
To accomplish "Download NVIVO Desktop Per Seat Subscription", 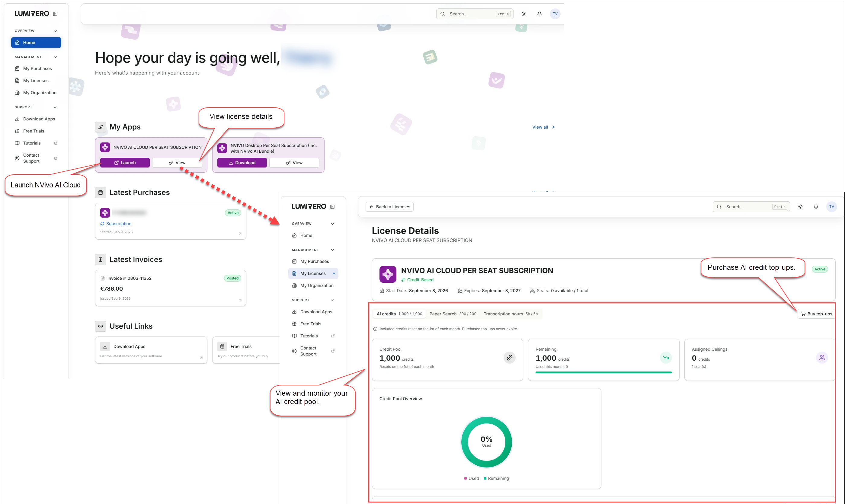I will 242,163.
